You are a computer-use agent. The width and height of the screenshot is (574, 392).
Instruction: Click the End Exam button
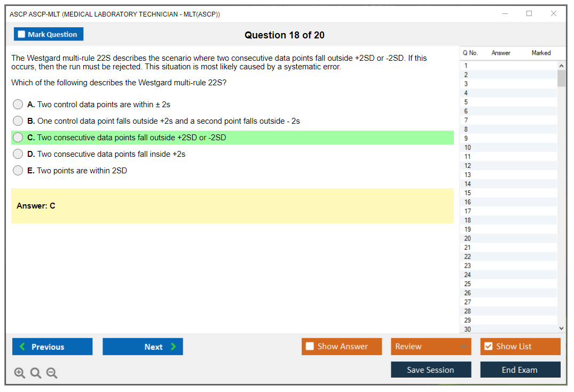pyautogui.click(x=520, y=370)
